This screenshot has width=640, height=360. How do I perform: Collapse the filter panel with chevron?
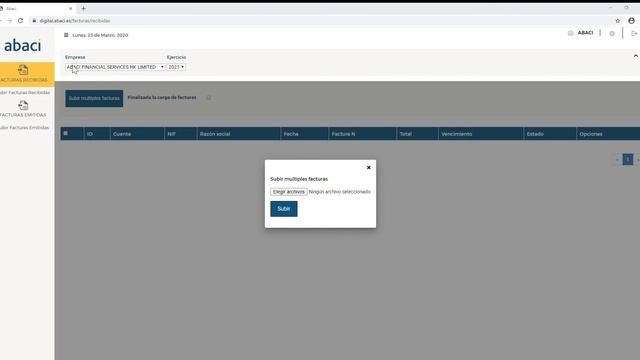(x=636, y=56)
